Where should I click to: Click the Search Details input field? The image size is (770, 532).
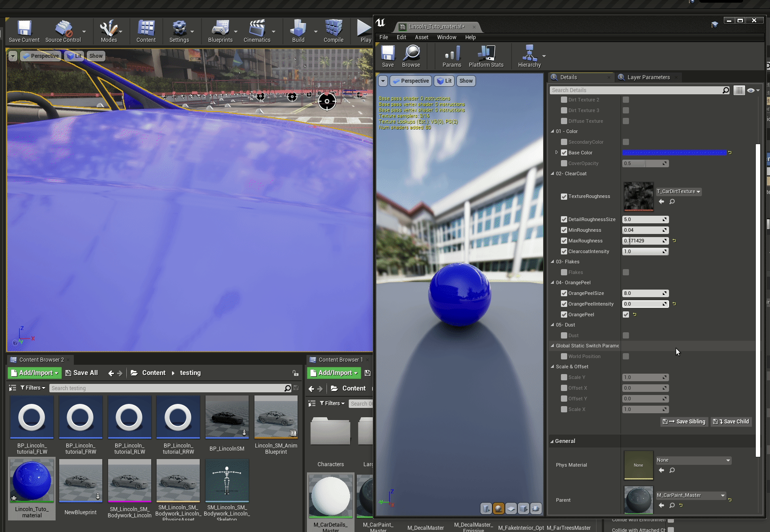[636, 90]
